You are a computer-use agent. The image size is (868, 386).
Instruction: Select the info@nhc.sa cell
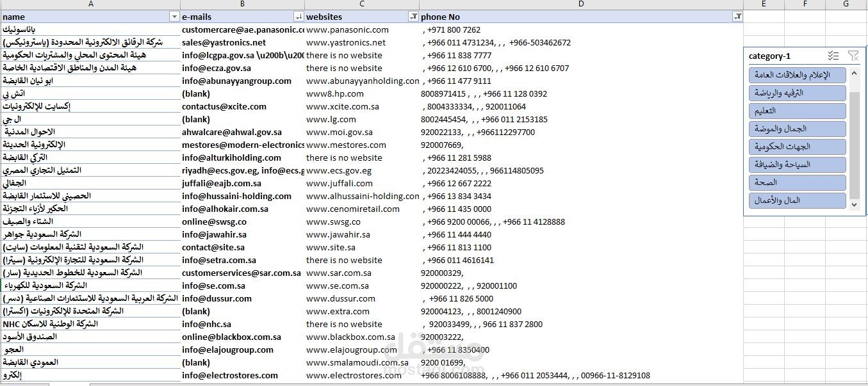point(242,324)
